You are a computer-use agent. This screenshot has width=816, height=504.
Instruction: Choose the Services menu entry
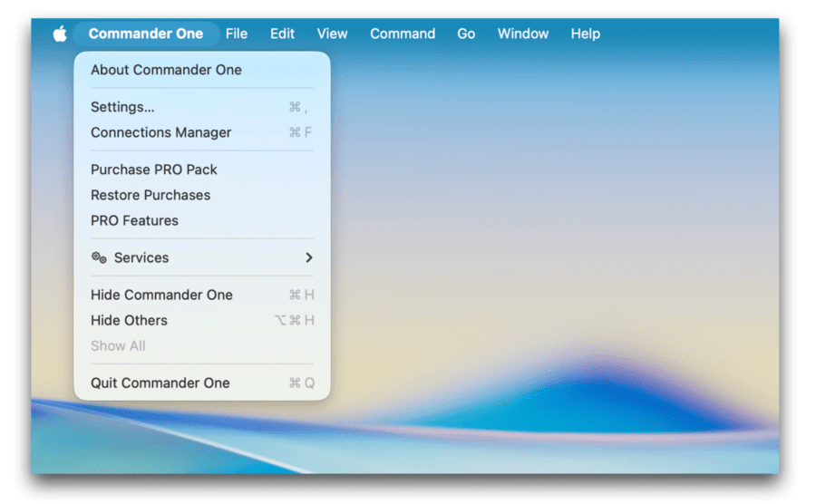[x=202, y=257]
